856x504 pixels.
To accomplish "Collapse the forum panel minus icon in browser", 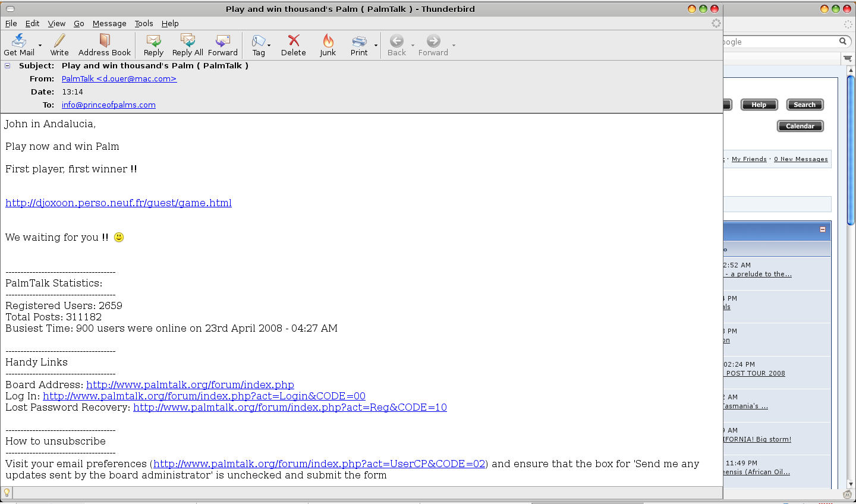I will tap(823, 229).
